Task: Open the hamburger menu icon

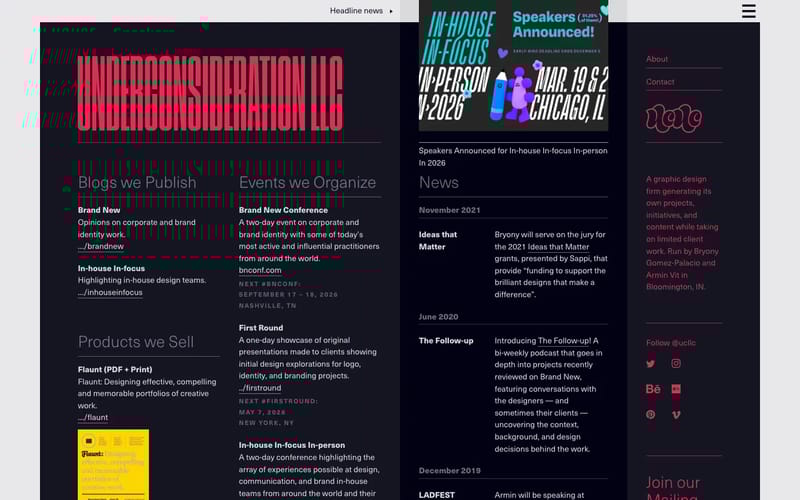Action: click(748, 11)
